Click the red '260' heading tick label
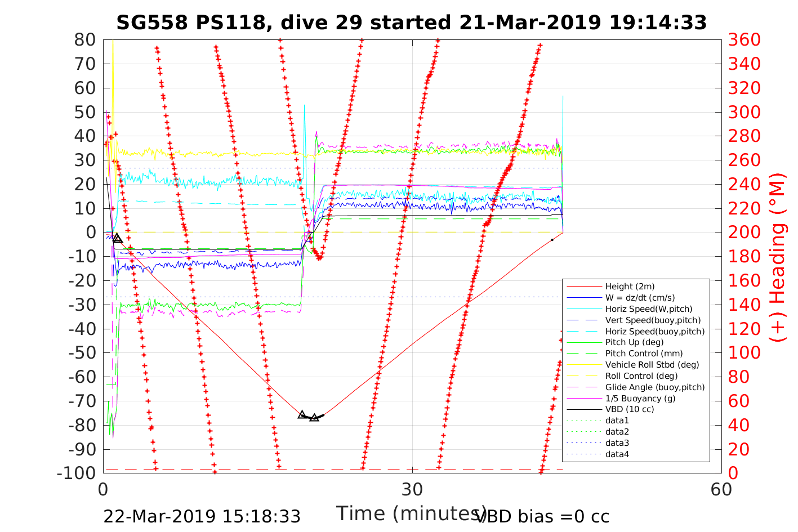This screenshot has width=798, height=532. 744,160
